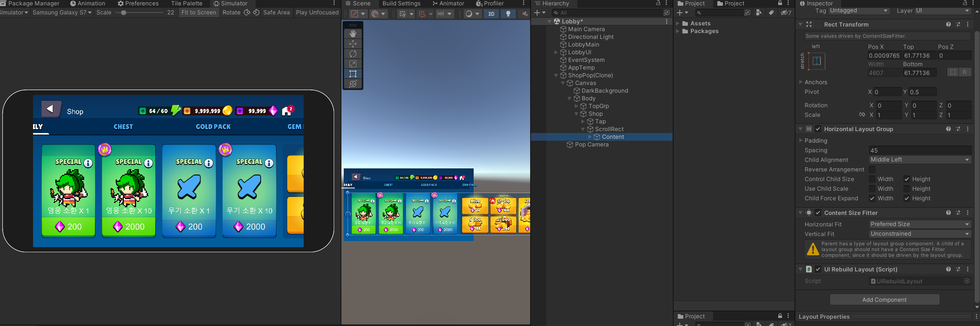Toggle Safe Area button
The width and height of the screenshot is (980, 326).
tap(276, 12)
